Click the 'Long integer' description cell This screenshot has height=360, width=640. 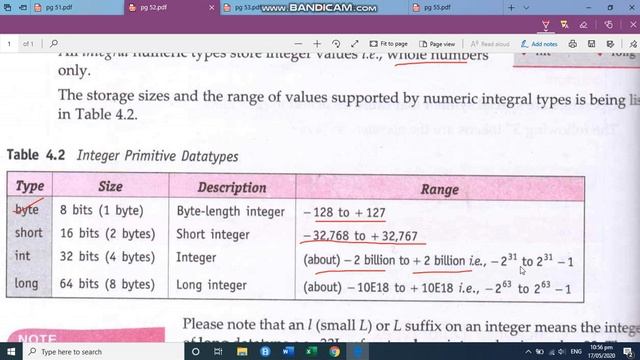pos(211,285)
